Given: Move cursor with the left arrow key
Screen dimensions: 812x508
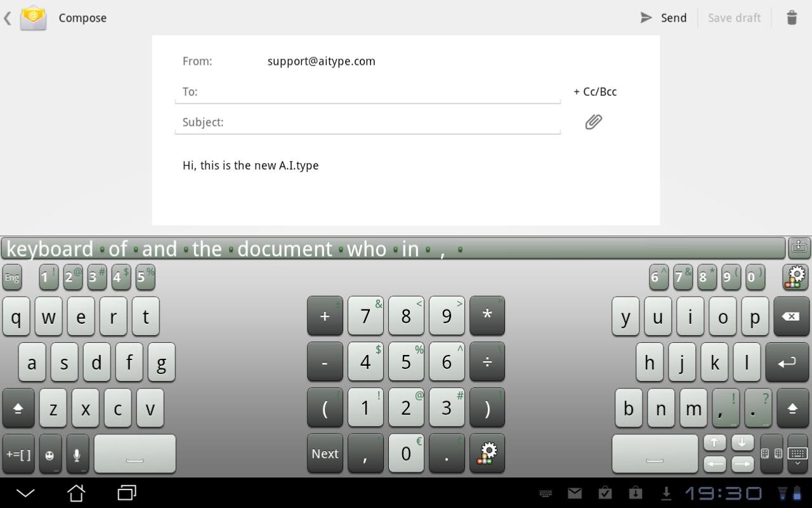Looking at the screenshot, I should coord(715,464).
